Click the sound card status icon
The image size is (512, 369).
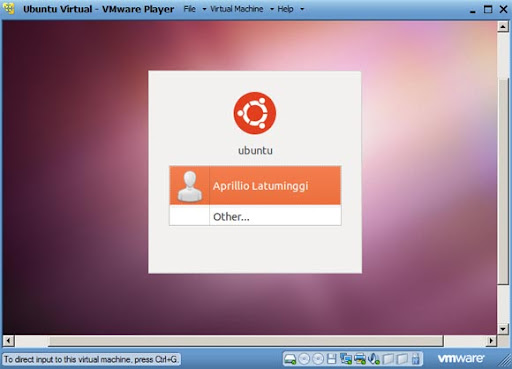click(x=374, y=359)
